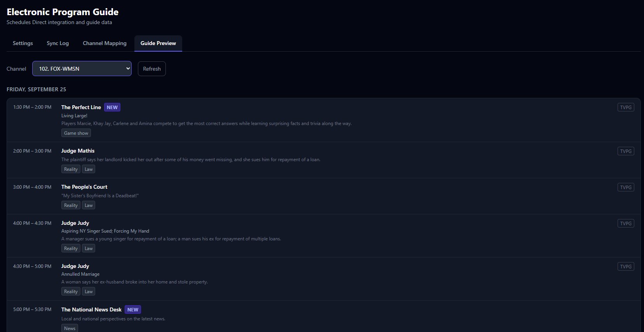Click the Judge Mathis program title
The width and height of the screenshot is (644, 332).
pyautogui.click(x=78, y=151)
